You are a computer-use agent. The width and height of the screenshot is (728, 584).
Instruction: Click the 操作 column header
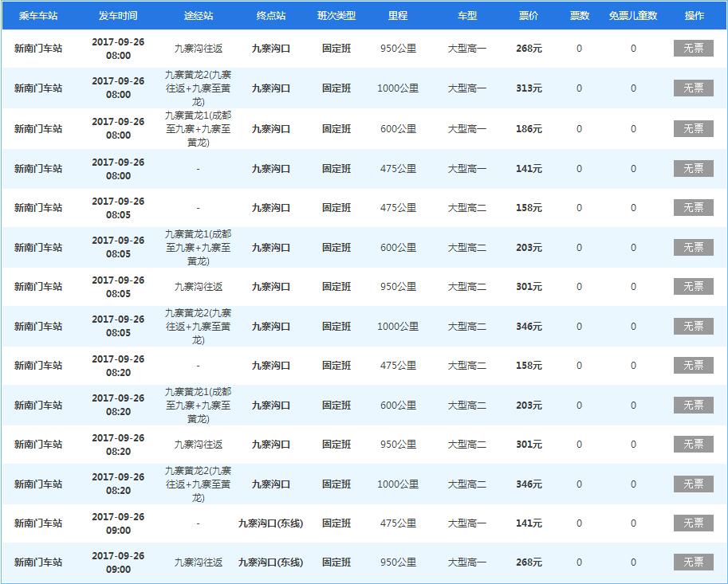tap(694, 16)
